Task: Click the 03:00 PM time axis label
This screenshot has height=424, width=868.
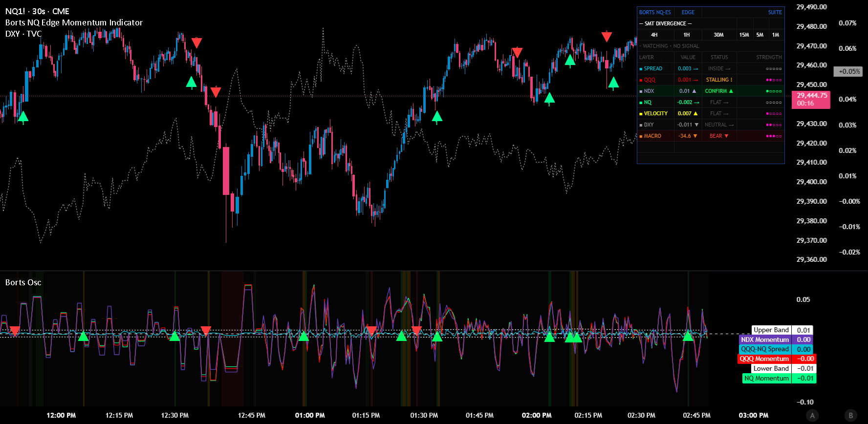Action: (753, 415)
